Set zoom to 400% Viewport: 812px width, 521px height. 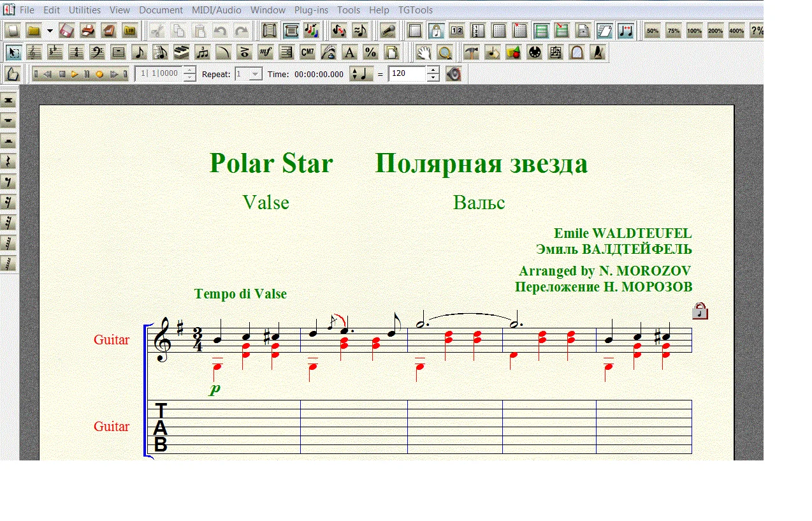736,30
